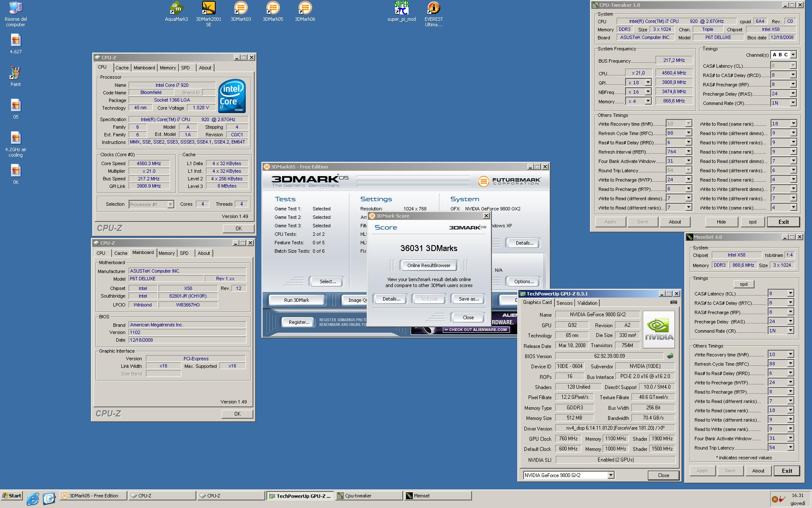Open MemSet CAS# Latency dropdown

coord(790,293)
